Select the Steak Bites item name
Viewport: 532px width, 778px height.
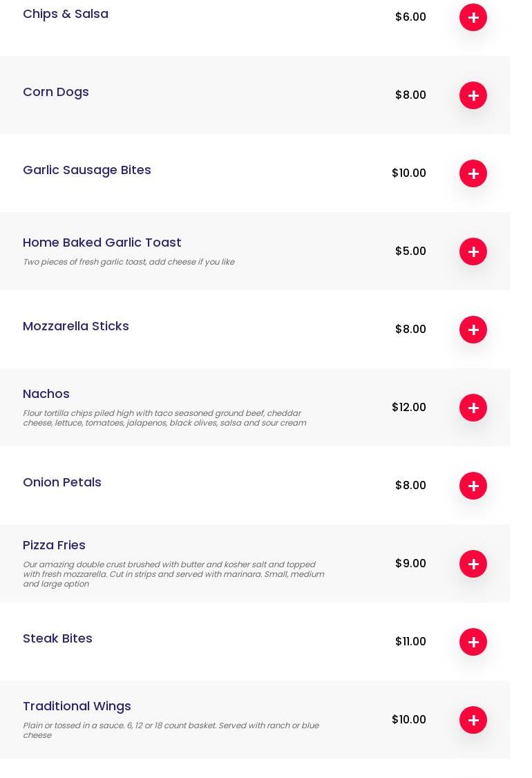[x=57, y=638]
